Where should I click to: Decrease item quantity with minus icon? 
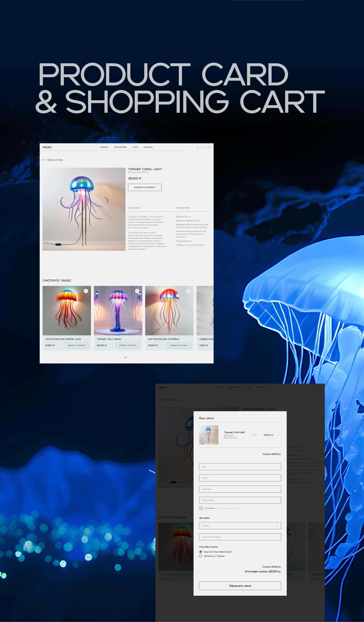pyautogui.click(x=252, y=435)
